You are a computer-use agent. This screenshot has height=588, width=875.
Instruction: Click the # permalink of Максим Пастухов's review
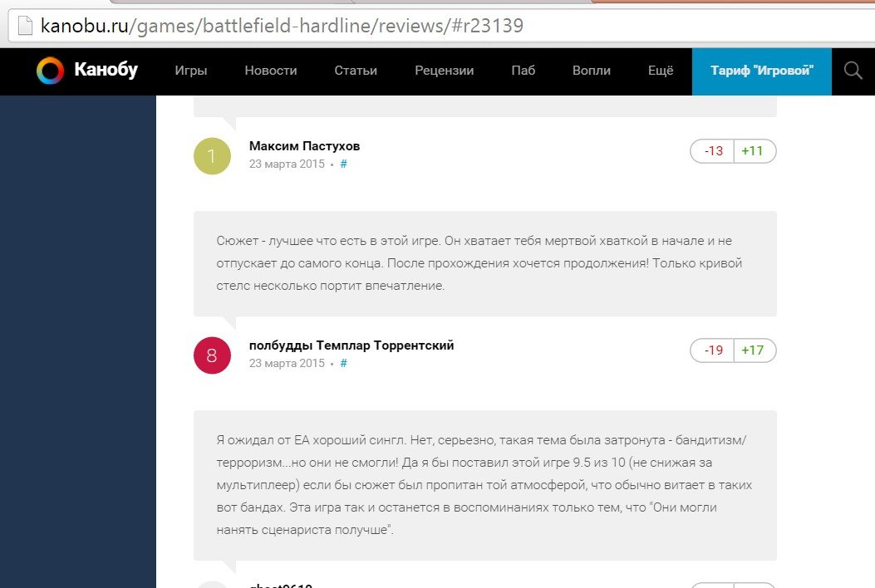344,164
